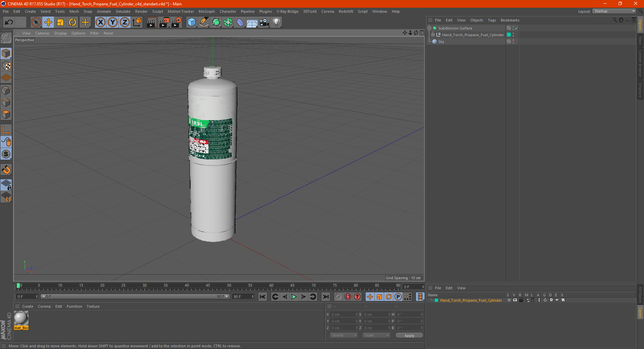This screenshot has height=349, width=644.
Task: Collapse the Subdivision Surface tree item
Action: [429, 28]
